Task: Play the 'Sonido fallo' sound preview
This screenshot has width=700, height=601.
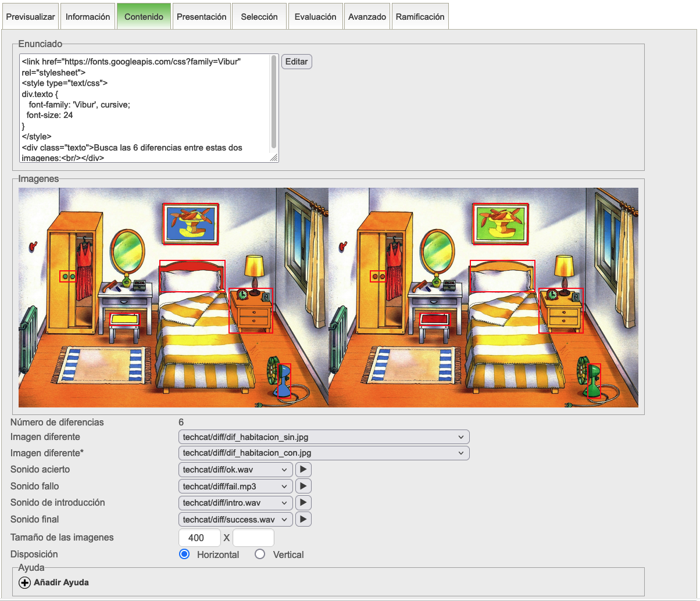Action: coord(303,486)
